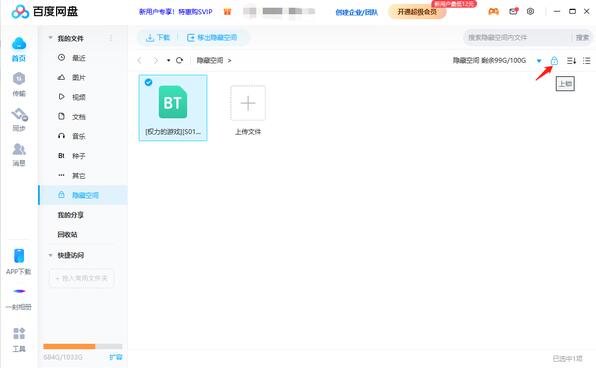Viewport: 596px width, 368px height.
Task: Click the lock icon to lock space
Action: [x=554, y=60]
